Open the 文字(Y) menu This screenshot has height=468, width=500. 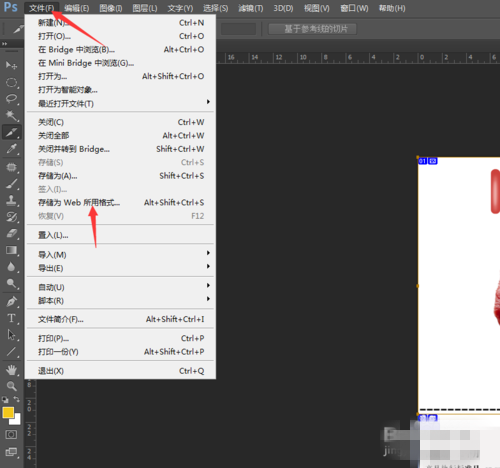coord(180,8)
